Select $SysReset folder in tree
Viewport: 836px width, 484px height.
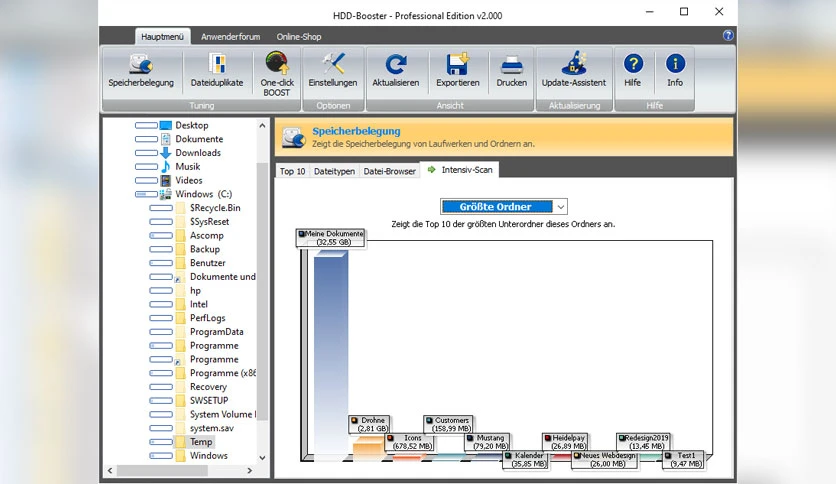click(x=210, y=222)
